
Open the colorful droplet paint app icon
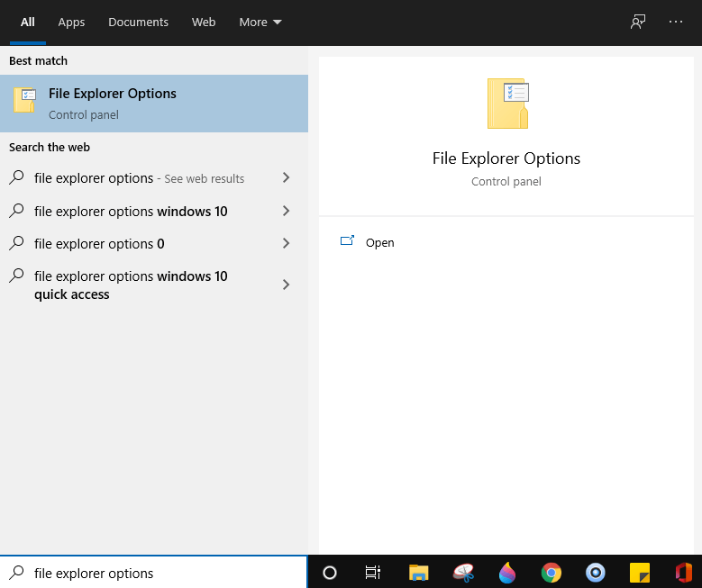click(507, 573)
